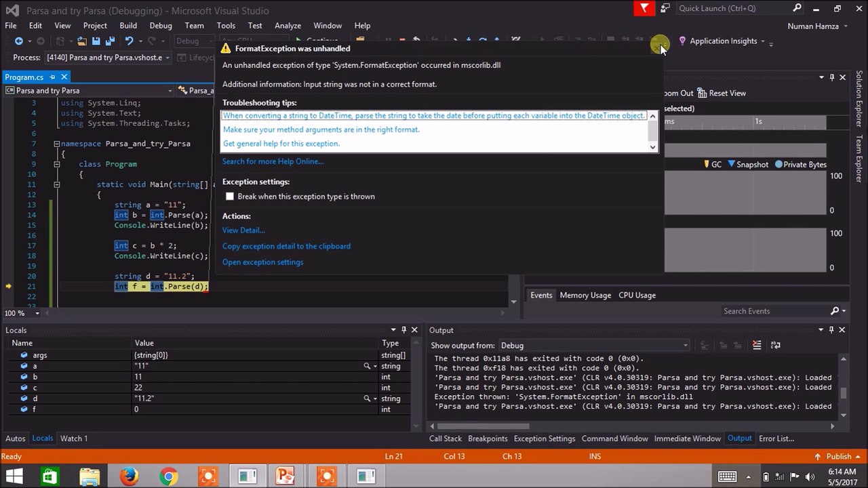
Task: Click the Navigate Backward arrow icon
Action: [19, 41]
